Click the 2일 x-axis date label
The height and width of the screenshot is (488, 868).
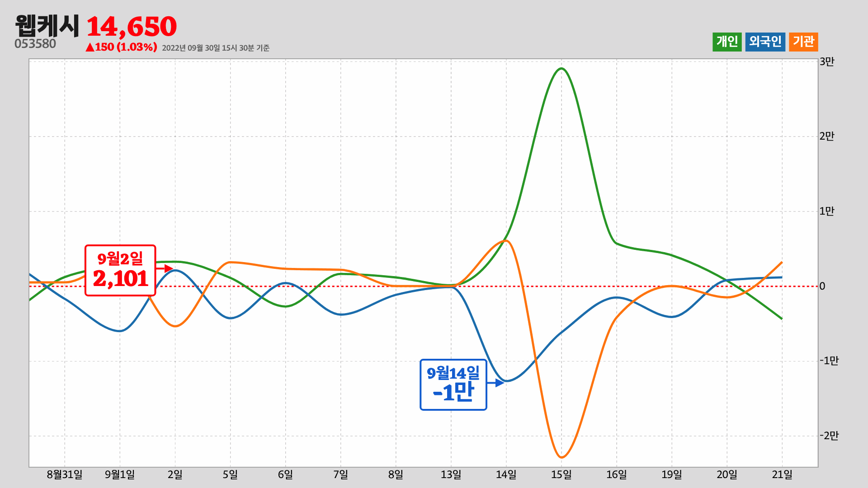tap(175, 474)
